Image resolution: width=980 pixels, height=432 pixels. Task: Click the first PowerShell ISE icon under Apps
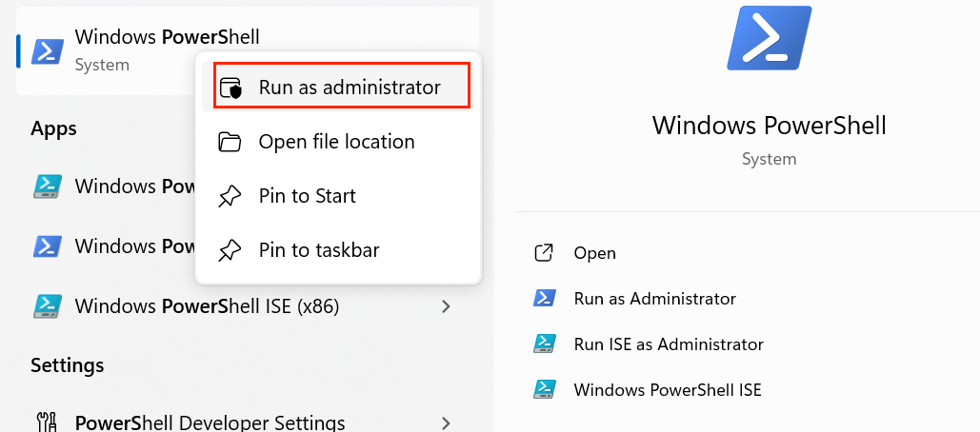point(48,187)
